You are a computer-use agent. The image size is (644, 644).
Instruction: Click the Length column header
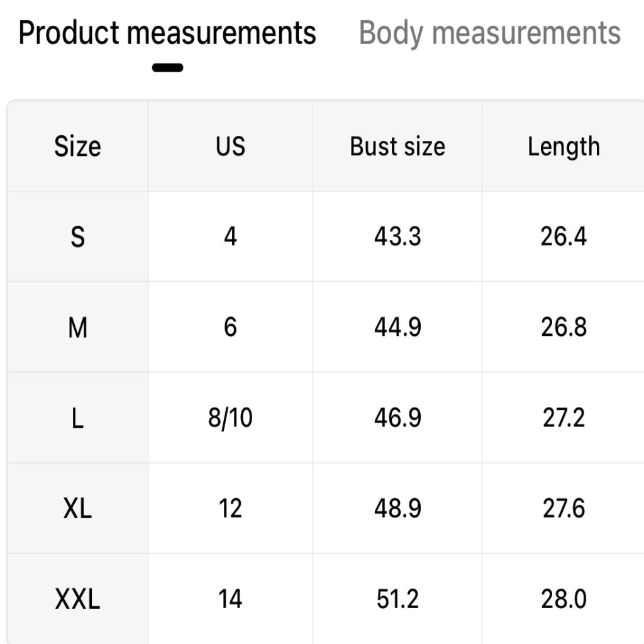564,147
